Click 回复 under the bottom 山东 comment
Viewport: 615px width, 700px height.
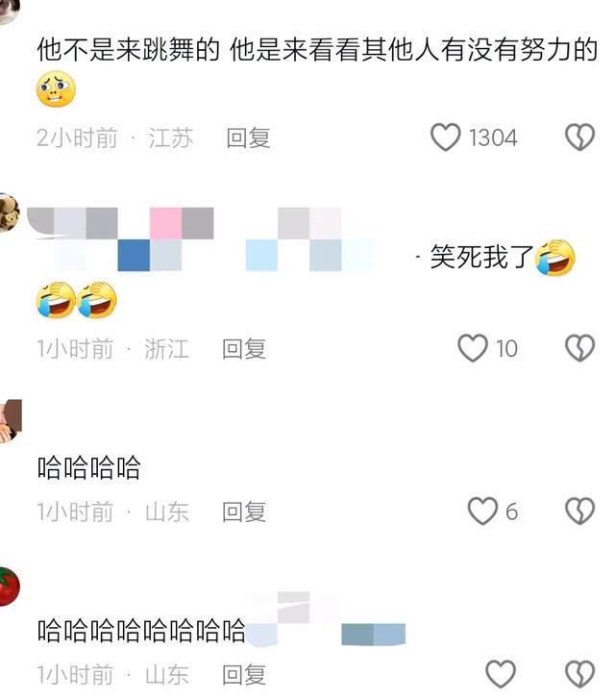click(244, 675)
